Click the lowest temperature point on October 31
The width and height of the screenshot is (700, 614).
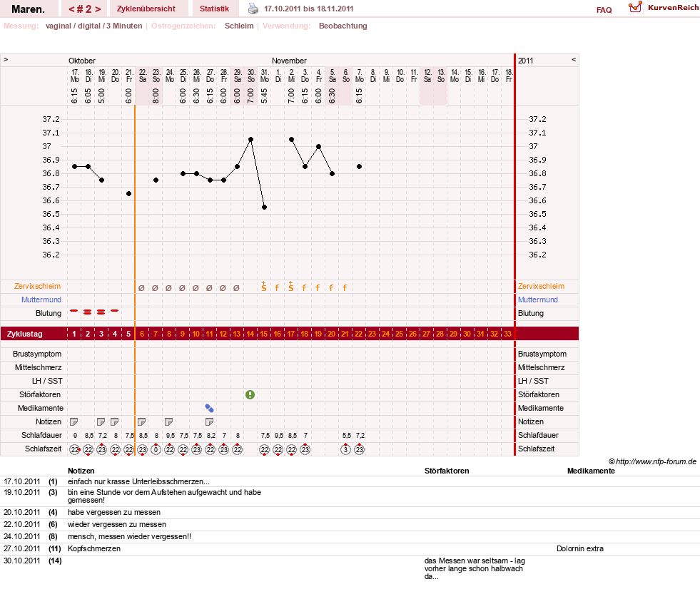264,208
